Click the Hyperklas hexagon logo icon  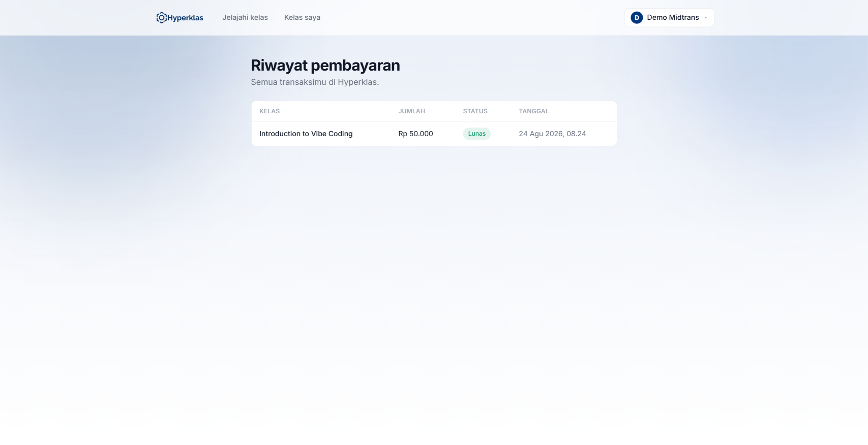click(161, 18)
